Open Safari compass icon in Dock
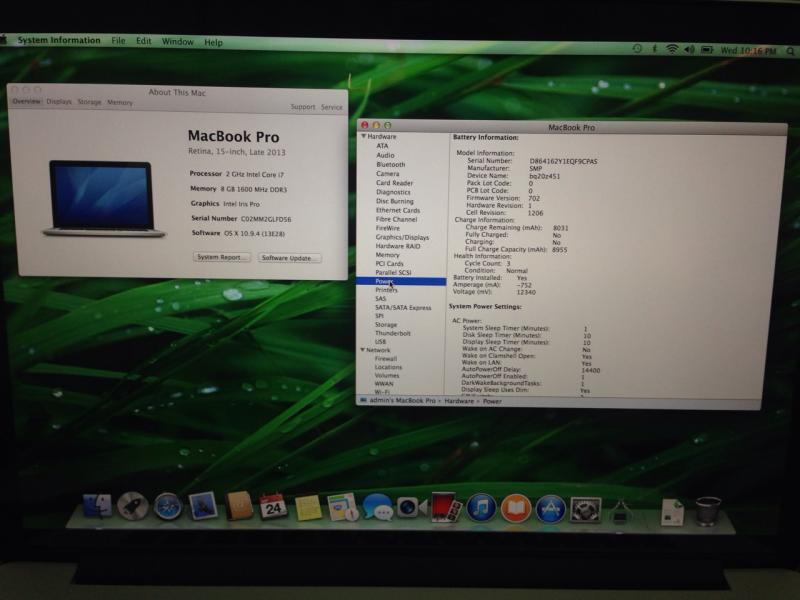This screenshot has width=800, height=600. point(168,507)
